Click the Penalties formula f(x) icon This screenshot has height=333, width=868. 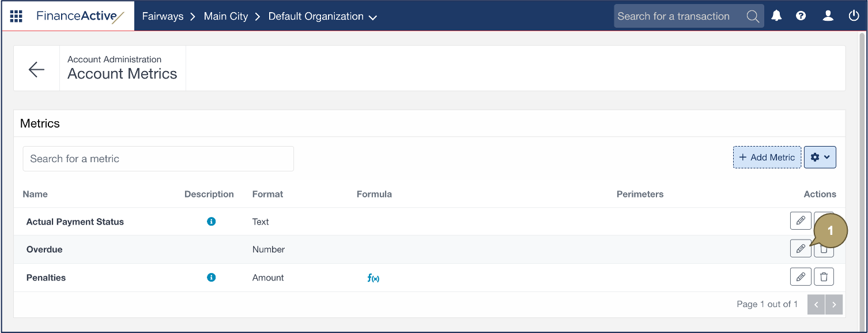[373, 278]
